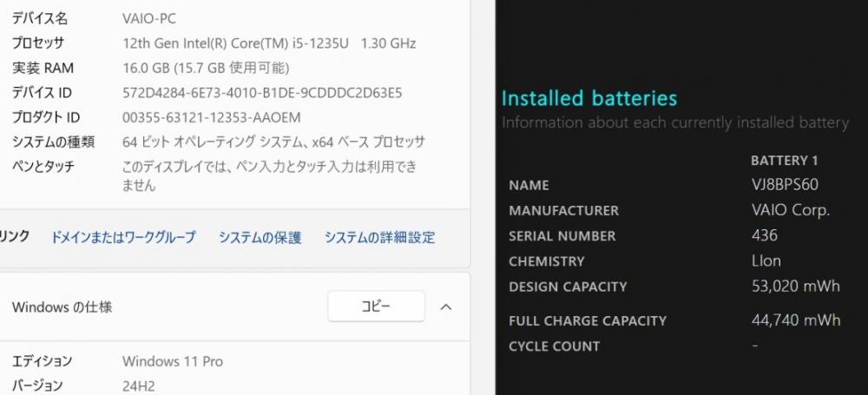The image size is (868, 395).
Task: Click the コピー button in Windows の仕様
Action: [x=377, y=306]
